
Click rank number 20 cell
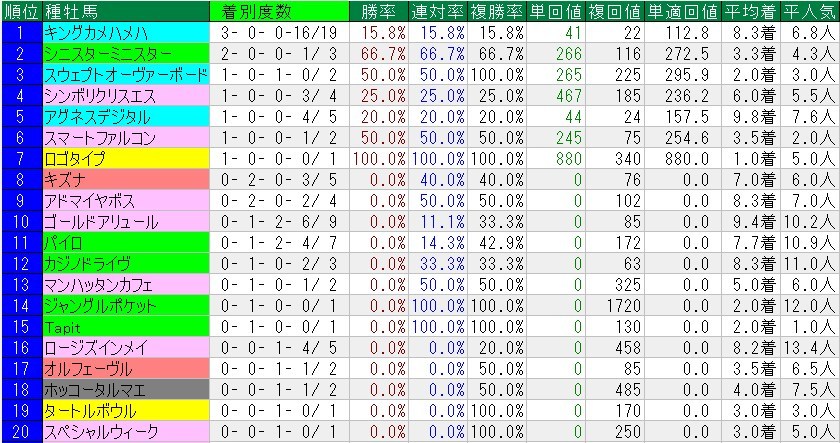click(x=21, y=432)
